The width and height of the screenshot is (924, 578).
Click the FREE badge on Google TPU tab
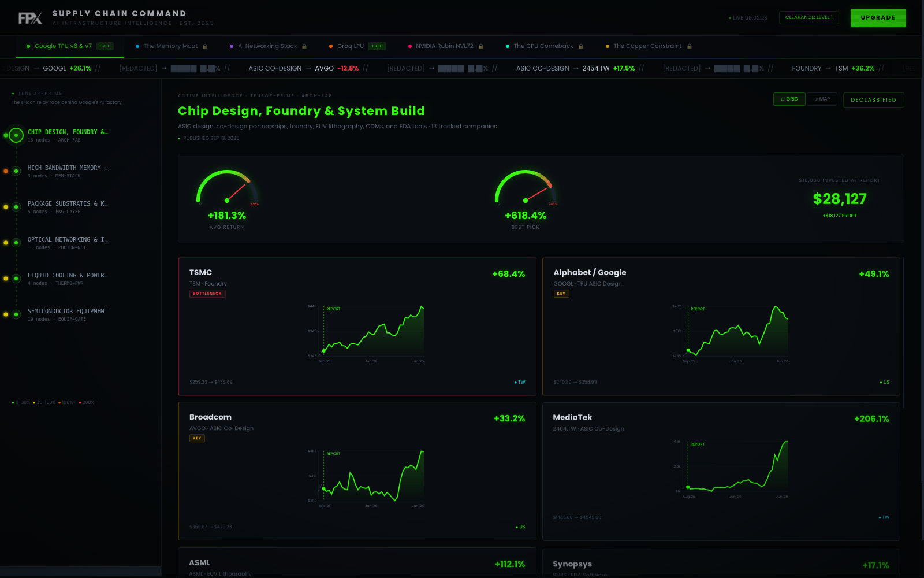[105, 46]
